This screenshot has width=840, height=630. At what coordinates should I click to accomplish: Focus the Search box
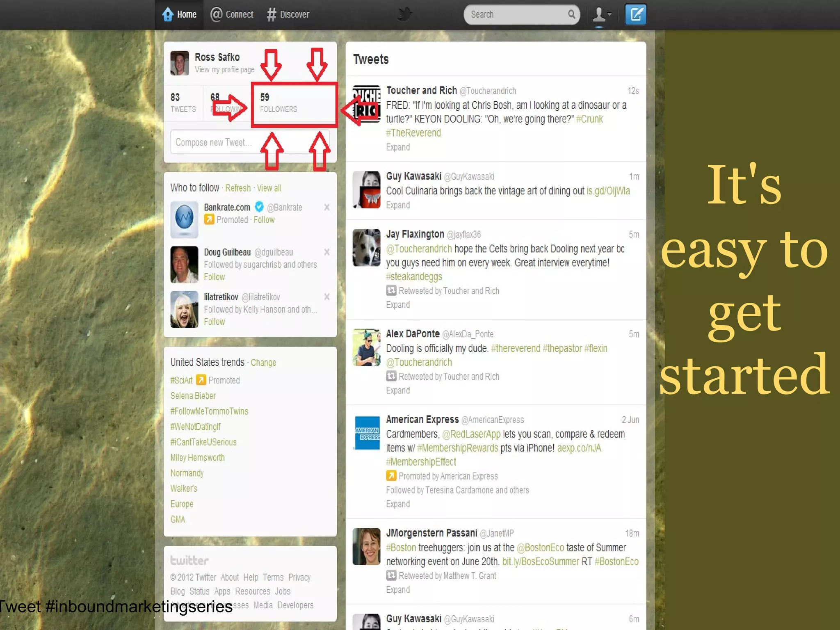click(x=521, y=14)
